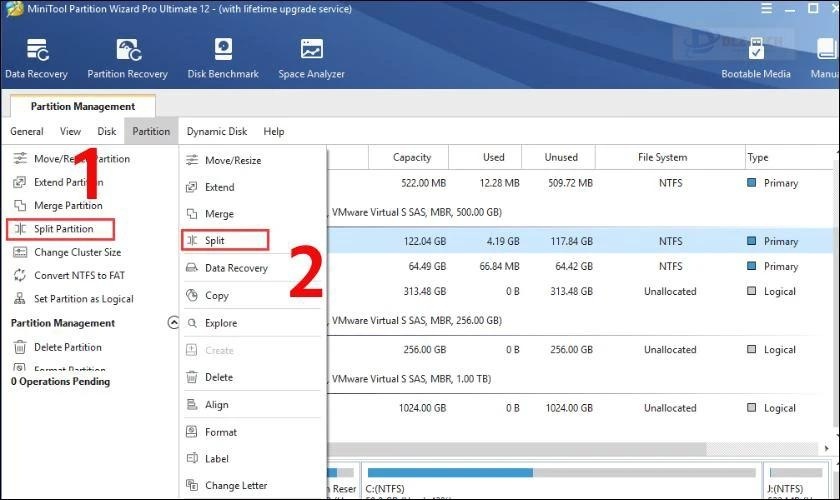This screenshot has width=840, height=500.
Task: Click the Format icon in dropdown
Action: 192,432
